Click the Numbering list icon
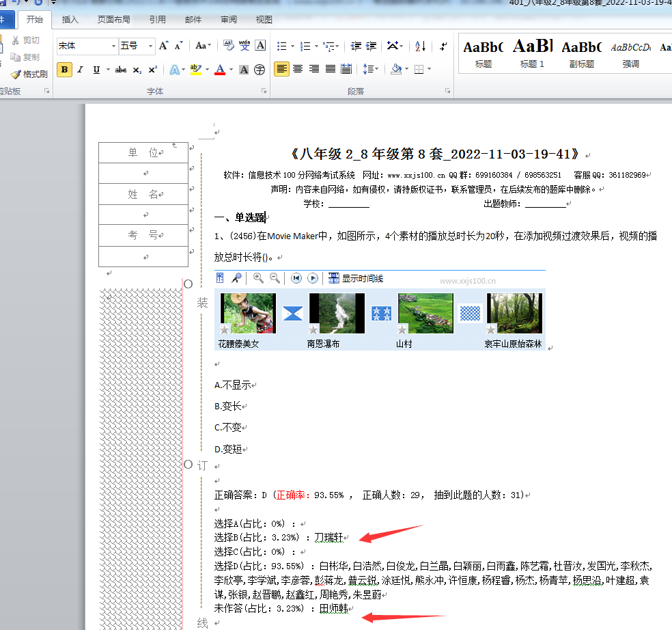 305,46
